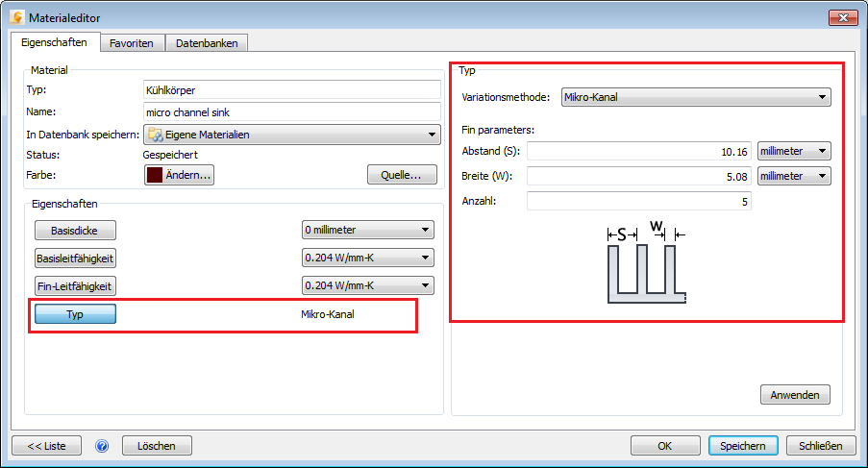Screen dimensions: 868x468
Task: Open the Favoriten tab
Action: pyautogui.click(x=132, y=43)
